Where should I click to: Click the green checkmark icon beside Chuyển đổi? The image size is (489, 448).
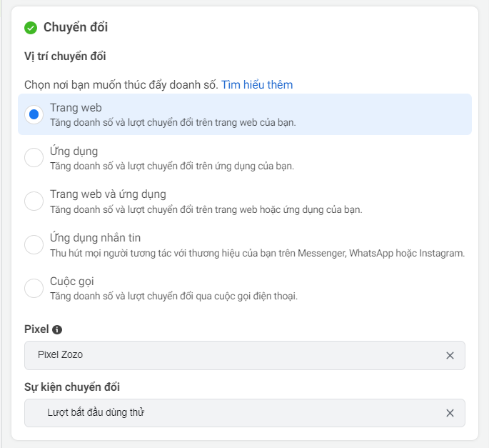31,28
